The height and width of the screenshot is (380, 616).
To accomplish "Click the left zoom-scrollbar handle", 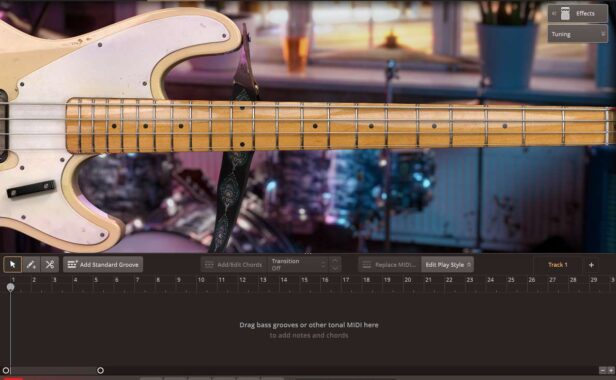I will tap(6, 370).
